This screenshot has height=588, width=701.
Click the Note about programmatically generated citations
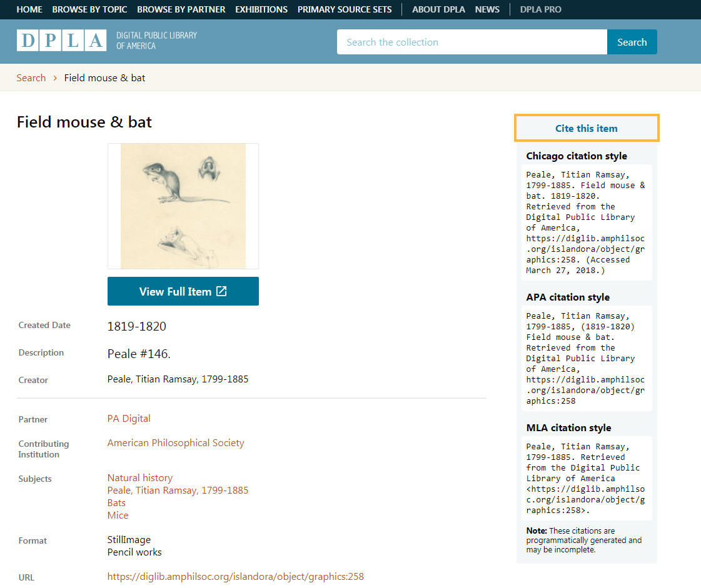pos(584,540)
